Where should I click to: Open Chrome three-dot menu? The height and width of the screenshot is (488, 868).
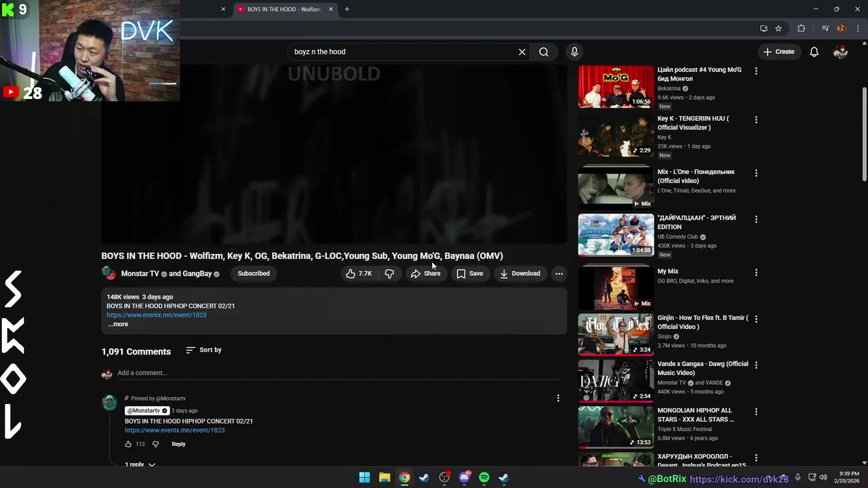coord(858,28)
